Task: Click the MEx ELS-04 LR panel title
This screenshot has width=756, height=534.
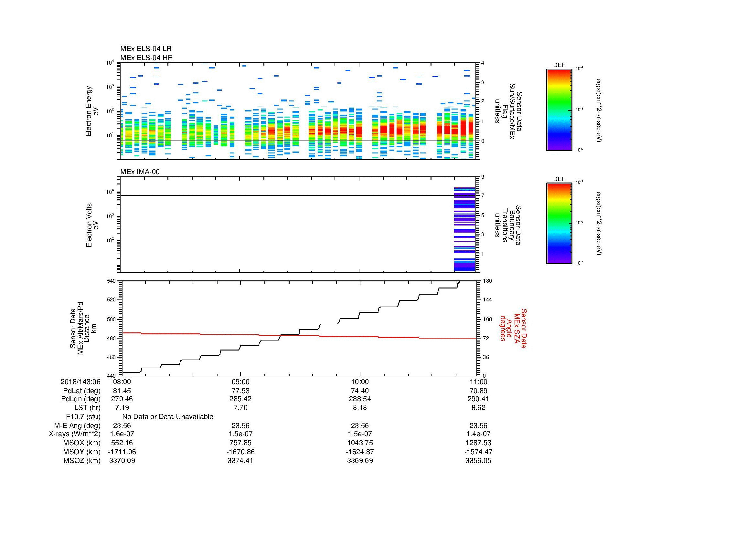Action: coord(146,49)
